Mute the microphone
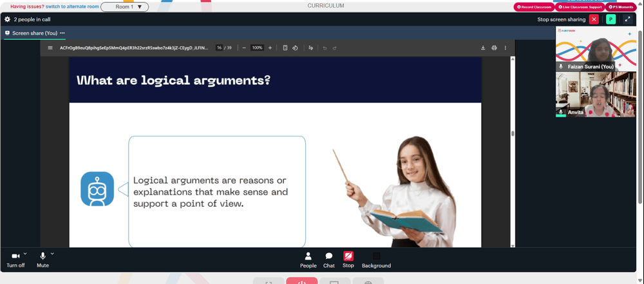 click(x=43, y=260)
